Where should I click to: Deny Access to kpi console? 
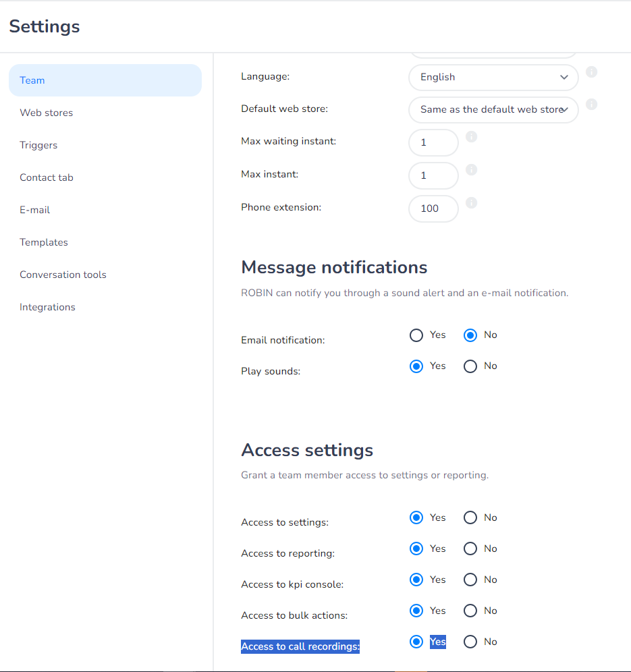(x=470, y=580)
